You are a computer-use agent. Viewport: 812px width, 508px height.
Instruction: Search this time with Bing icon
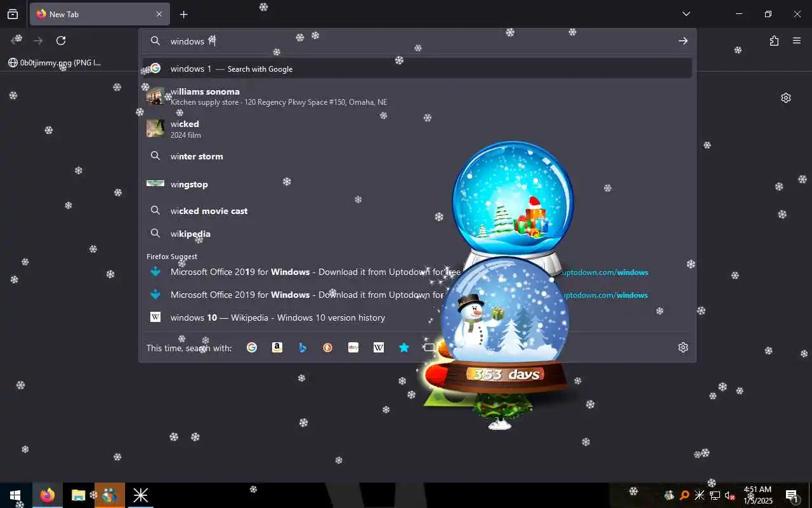pos(303,347)
